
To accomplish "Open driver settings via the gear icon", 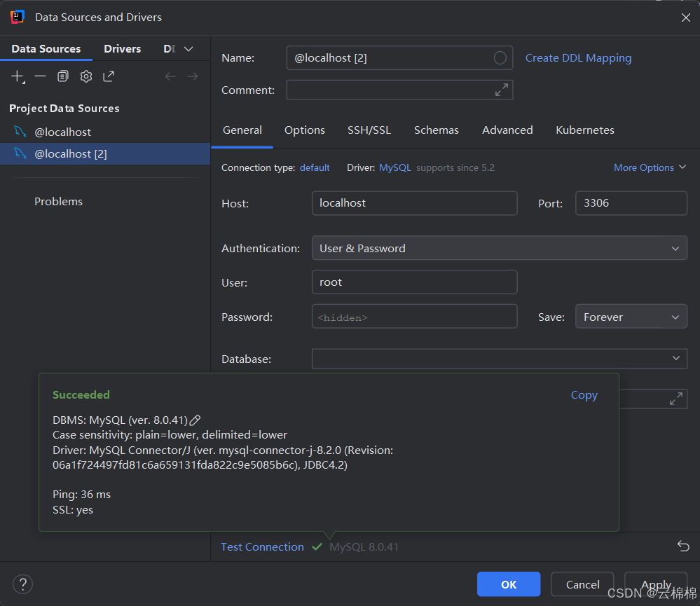I will (86, 76).
